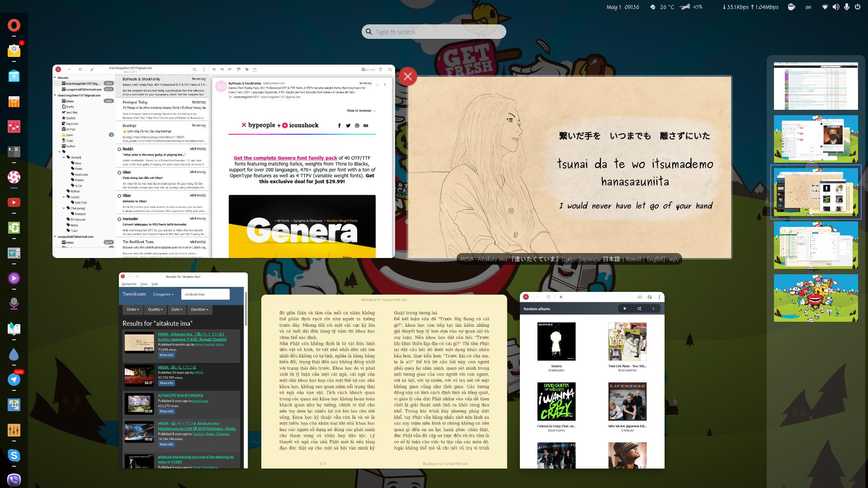Click the tag icon in mail toolbar
Viewport: 868px width, 488px height.
pyautogui.click(x=247, y=70)
